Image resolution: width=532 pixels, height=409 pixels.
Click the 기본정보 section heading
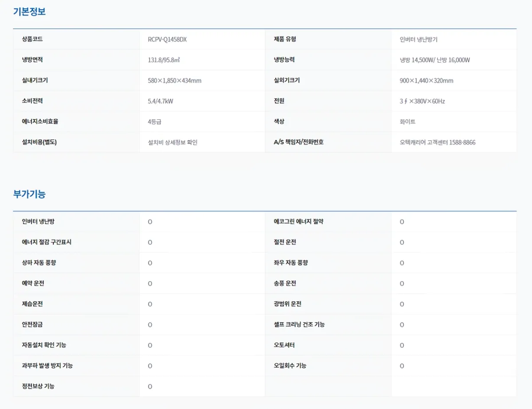click(29, 12)
